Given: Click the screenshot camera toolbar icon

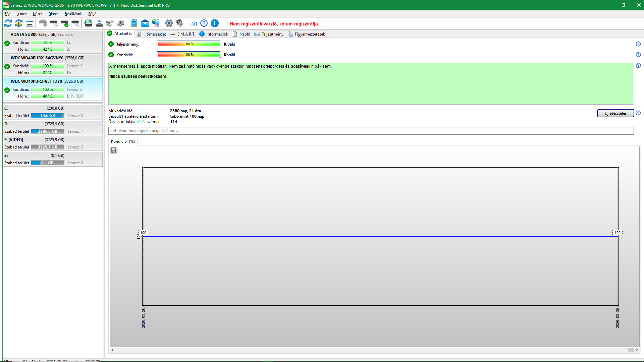Looking at the screenshot, I should coord(193,23).
